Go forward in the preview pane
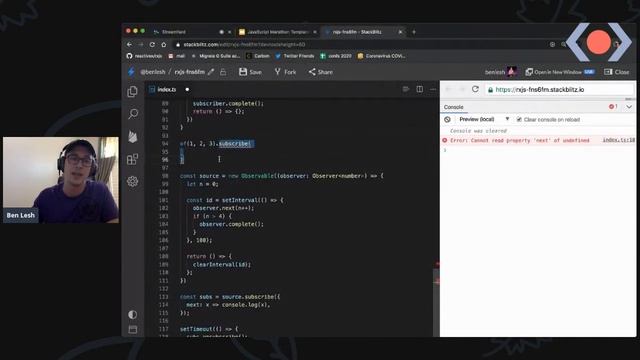This screenshot has width=640, height=360. click(462, 89)
